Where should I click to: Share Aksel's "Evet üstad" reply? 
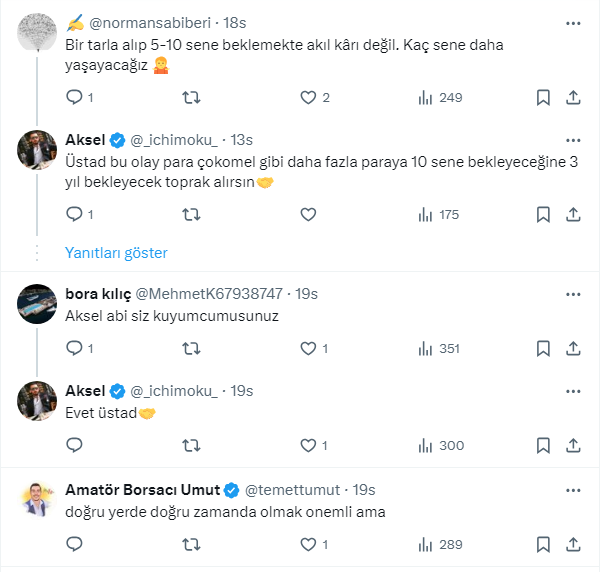click(573, 446)
